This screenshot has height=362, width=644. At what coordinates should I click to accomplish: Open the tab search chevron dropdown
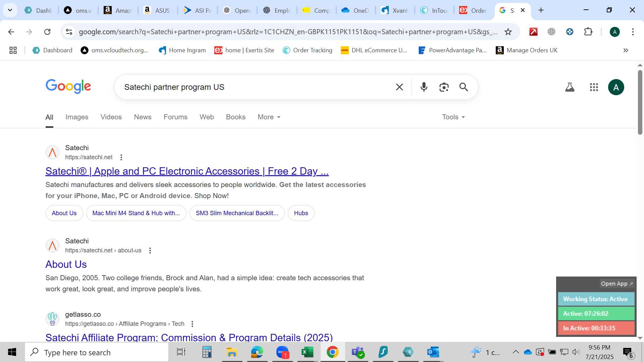[10, 10]
